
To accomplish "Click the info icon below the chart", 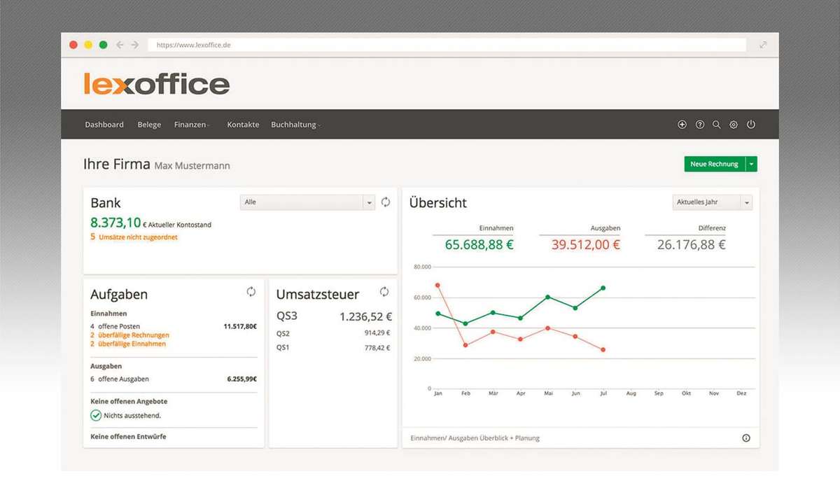I will (746, 438).
